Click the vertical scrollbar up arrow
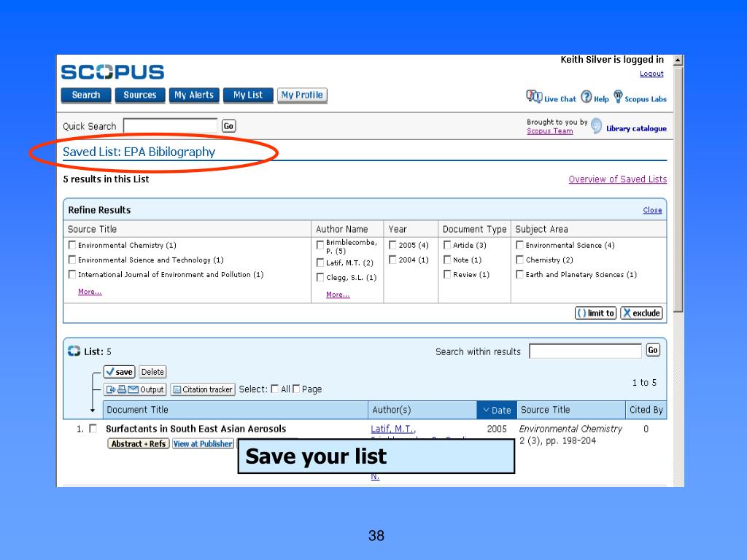 678,60
